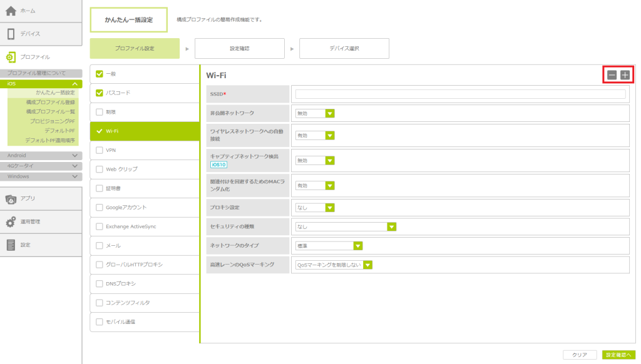The width and height of the screenshot is (641, 364).
Task: Click the minus icon to remove Wi-Fi entry
Action: pos(612,74)
